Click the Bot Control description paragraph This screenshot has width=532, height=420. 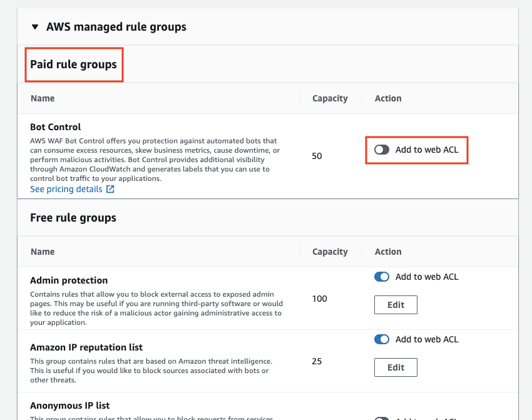155,160
